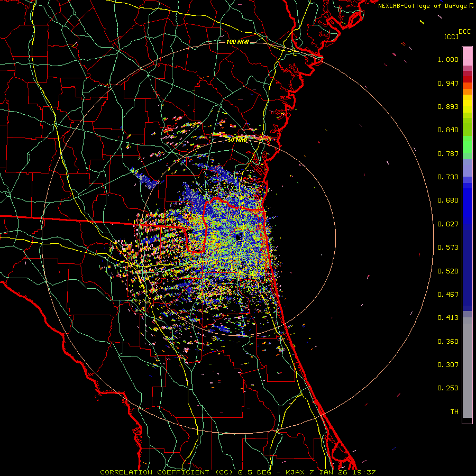Click the bright green band of color bar
The height and width of the screenshot is (476, 476).
pos(467,144)
